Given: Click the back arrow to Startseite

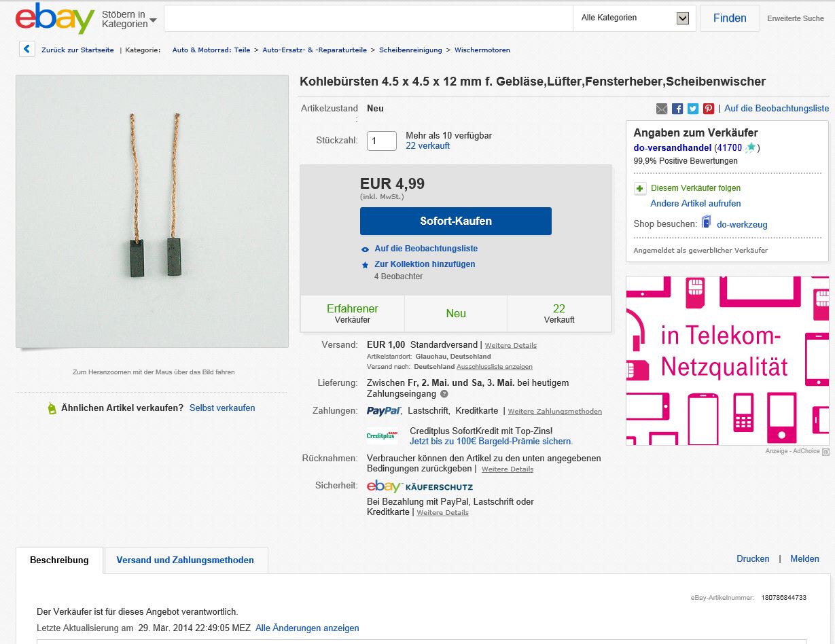Looking at the screenshot, I should click(26, 49).
